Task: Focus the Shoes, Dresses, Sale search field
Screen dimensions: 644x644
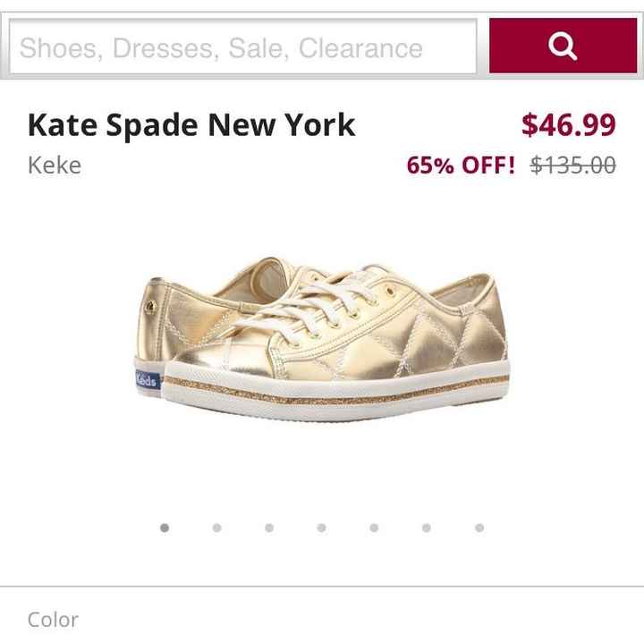Action: coord(243,47)
